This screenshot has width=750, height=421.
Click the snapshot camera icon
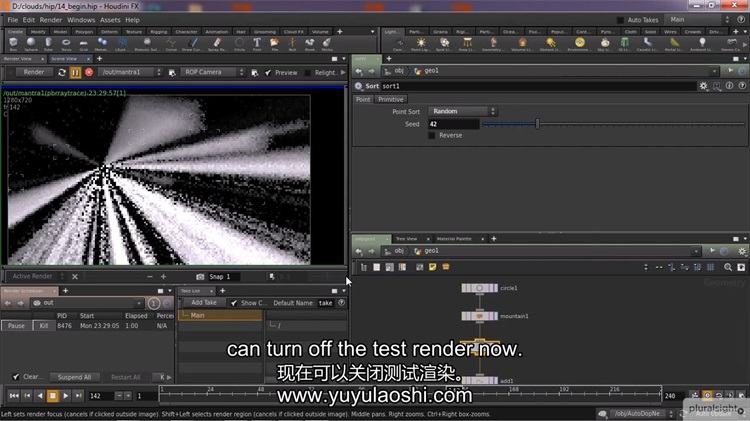tap(200, 277)
